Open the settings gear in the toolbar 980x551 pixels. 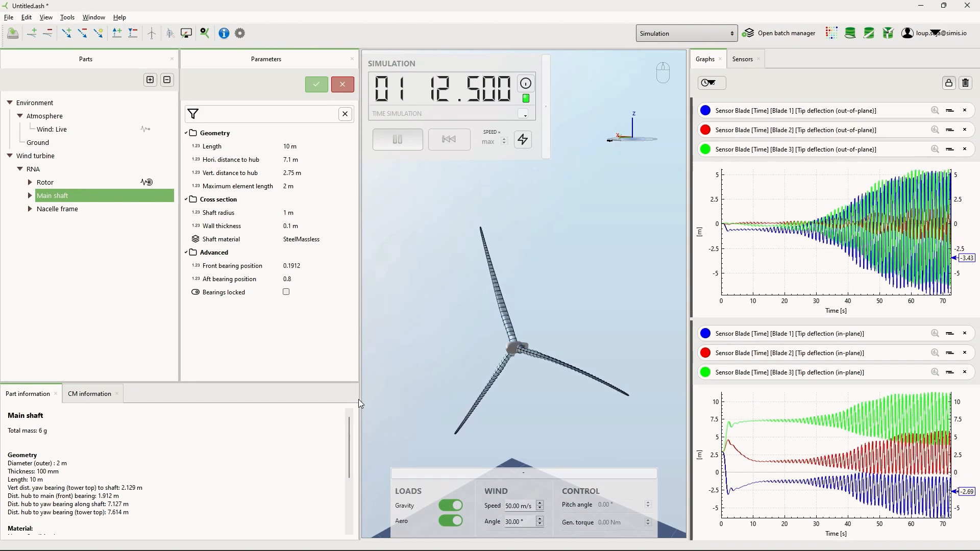pos(240,33)
